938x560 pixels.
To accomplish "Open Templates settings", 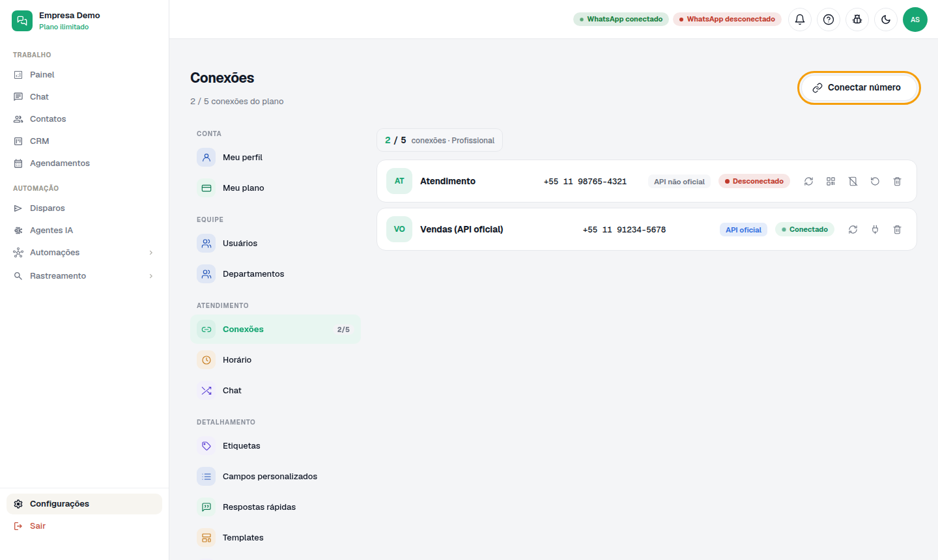I will [x=275, y=538].
